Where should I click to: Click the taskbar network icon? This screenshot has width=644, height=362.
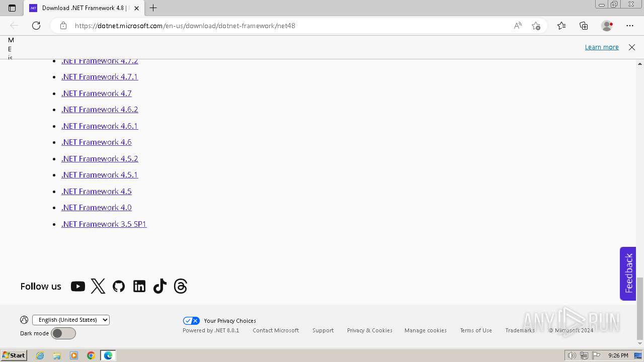click(584, 355)
